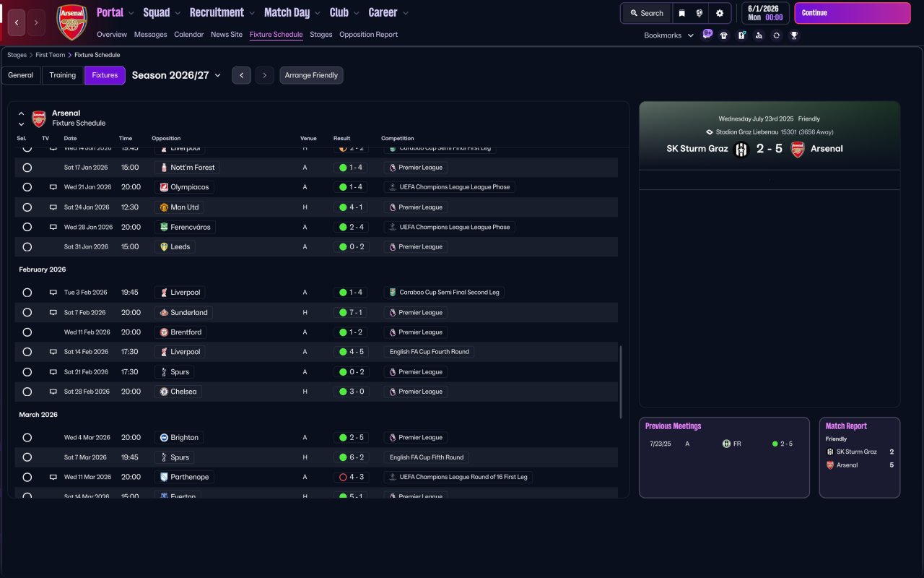
Task: Click the Arsenal club crest at top left
Action: tap(71, 22)
